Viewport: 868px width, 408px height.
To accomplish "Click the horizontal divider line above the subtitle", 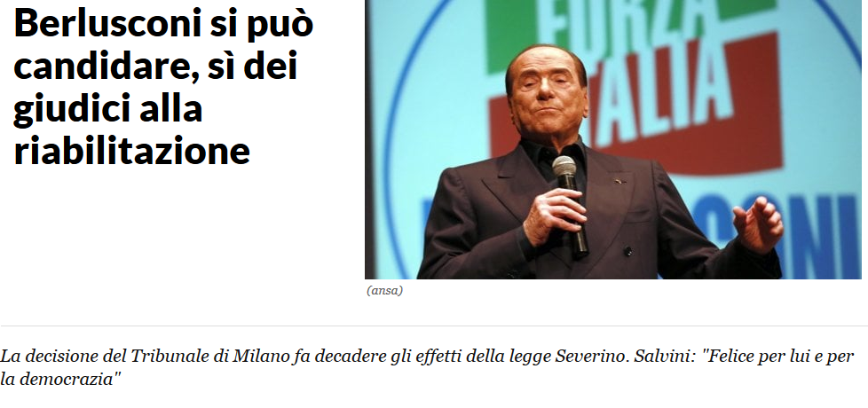I will coord(434,326).
